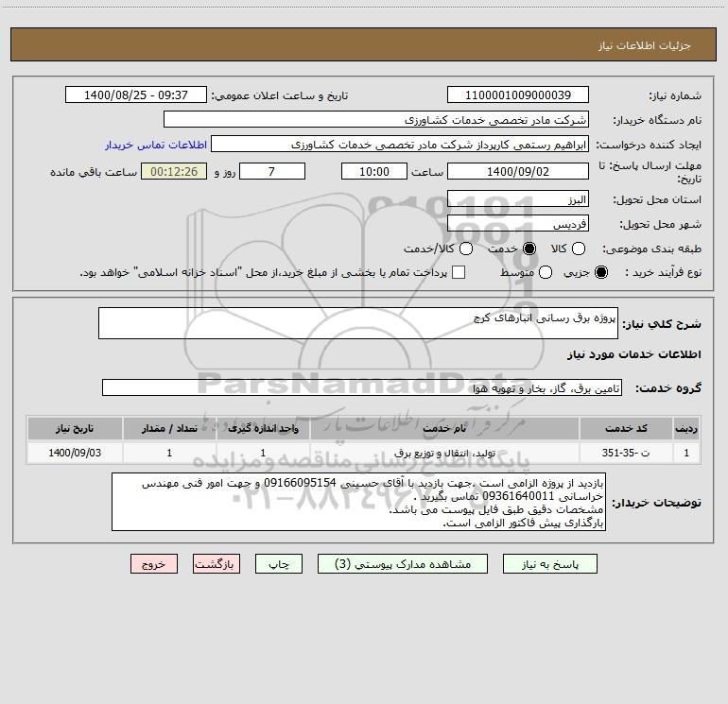The image size is (728, 704).
Task: Click the announcement date field 1400/08/25 - 09:37
Action: pos(136,94)
